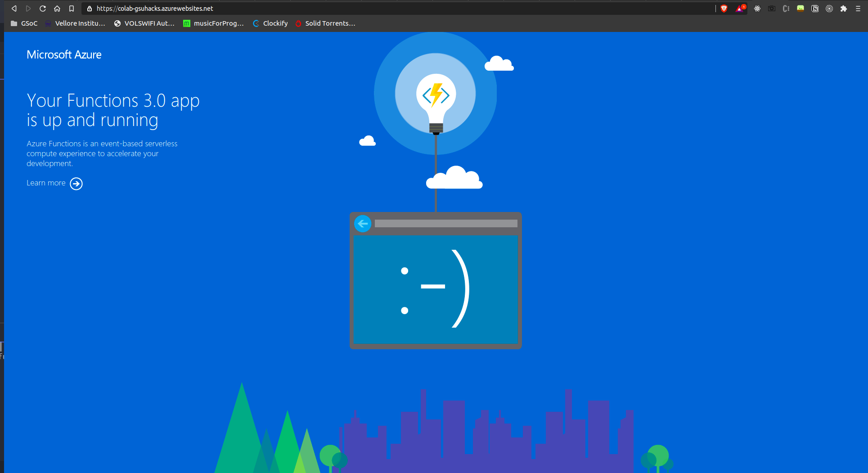This screenshot has width=868, height=473.
Task: Reload the current page
Action: click(43, 9)
